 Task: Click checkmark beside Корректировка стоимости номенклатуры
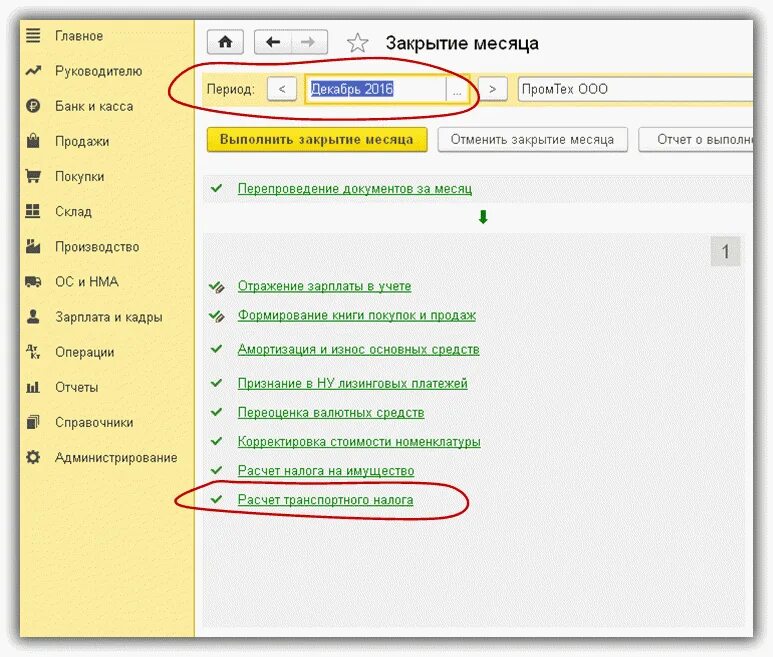click(216, 441)
